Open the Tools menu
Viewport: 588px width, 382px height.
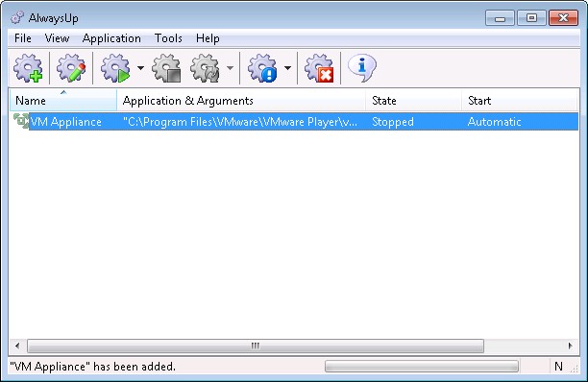coord(168,38)
